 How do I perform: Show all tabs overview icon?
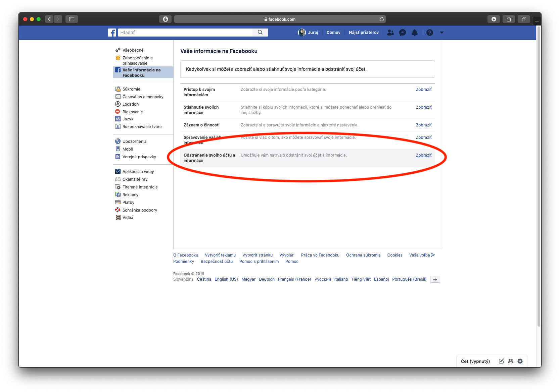[524, 19]
